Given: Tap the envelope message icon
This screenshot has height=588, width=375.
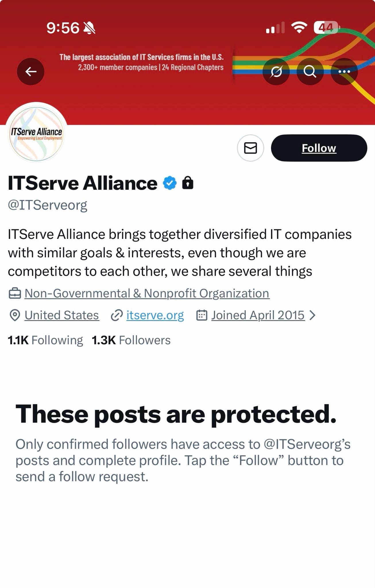Looking at the screenshot, I should coord(250,148).
